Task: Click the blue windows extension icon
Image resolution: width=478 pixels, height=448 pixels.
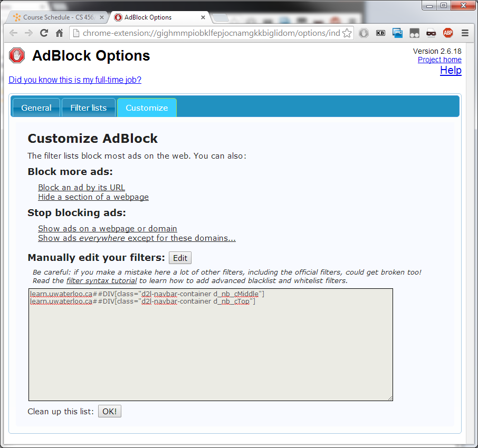Action: (397, 33)
